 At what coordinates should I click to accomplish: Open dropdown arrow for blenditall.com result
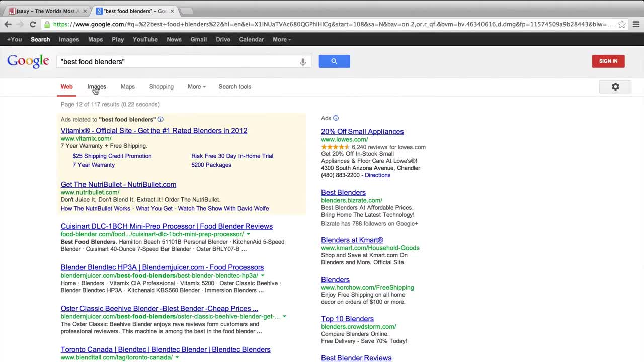coord(177,358)
